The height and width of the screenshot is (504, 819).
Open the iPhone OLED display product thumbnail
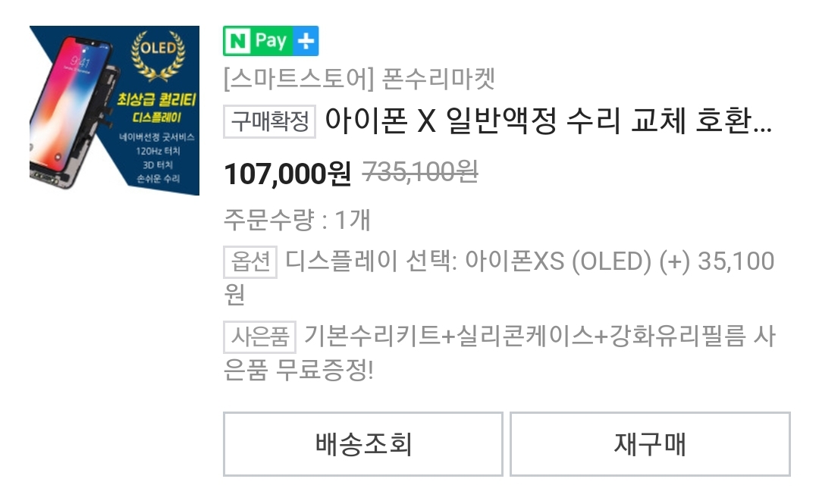[x=115, y=111]
